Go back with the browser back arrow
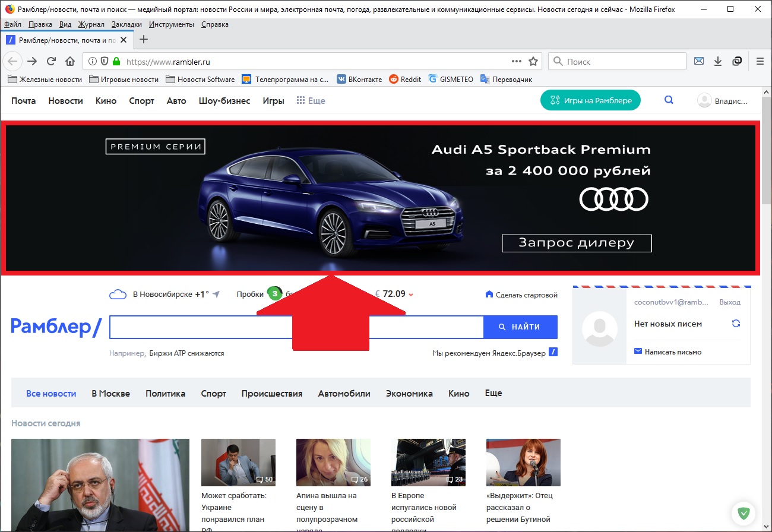Screen dimensions: 772x532 point(13,61)
